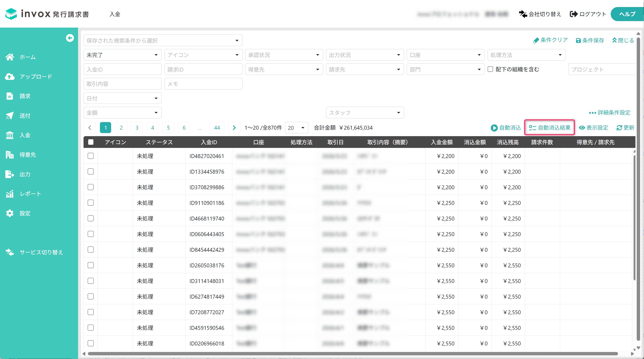Click the 入金ID search input
The width and height of the screenshot is (644, 359).
[x=122, y=70]
